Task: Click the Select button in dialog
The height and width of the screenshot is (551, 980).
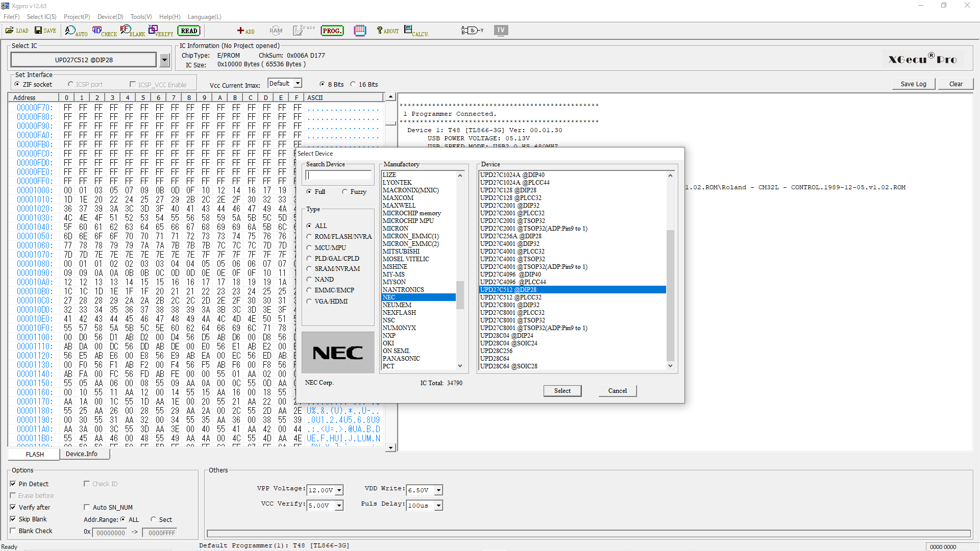Action: [562, 391]
